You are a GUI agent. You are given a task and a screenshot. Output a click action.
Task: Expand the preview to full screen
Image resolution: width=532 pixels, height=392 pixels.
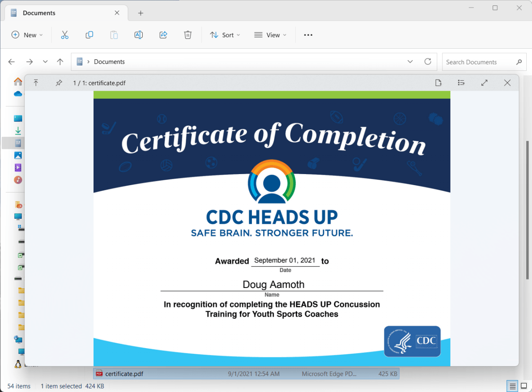tap(485, 83)
